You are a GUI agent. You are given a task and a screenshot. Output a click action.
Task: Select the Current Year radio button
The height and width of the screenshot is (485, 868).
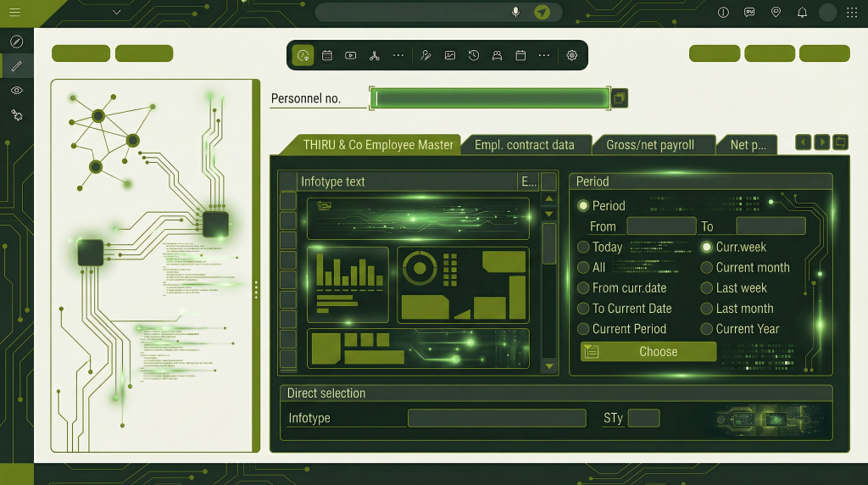tap(707, 329)
